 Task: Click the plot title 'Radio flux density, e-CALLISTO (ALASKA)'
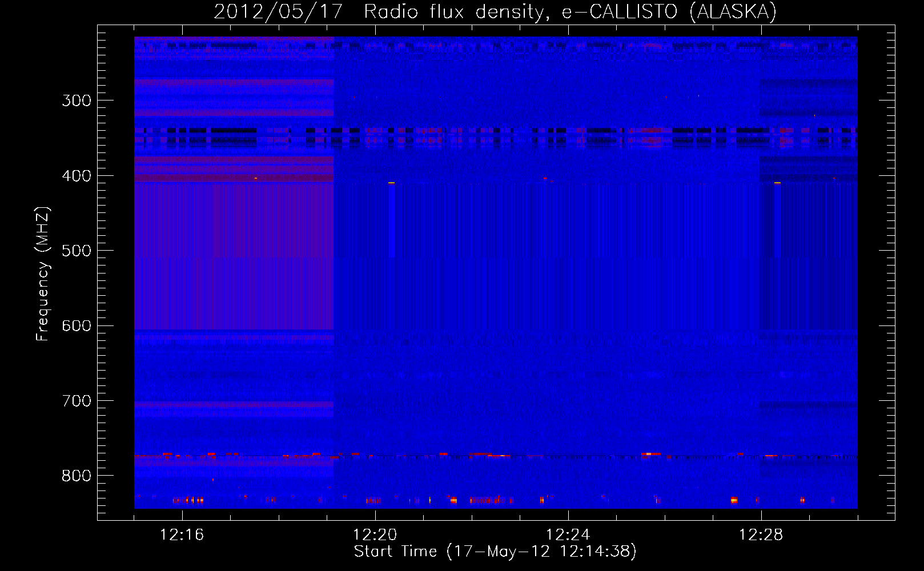pyautogui.click(x=570, y=12)
